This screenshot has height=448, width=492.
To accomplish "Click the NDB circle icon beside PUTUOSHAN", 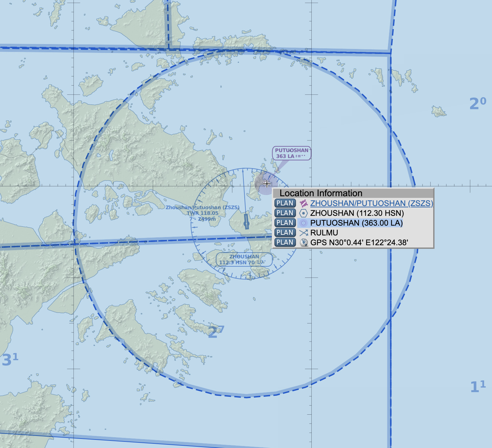I will [x=303, y=223].
